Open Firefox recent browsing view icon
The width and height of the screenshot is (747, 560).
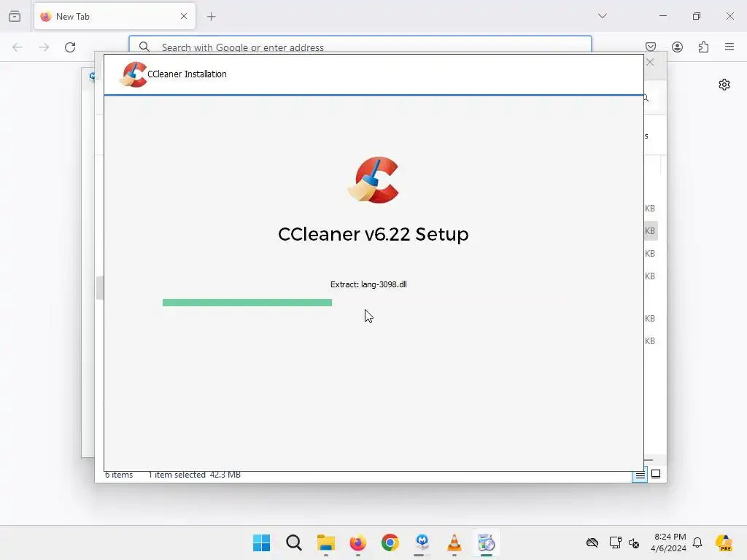pos(15,16)
